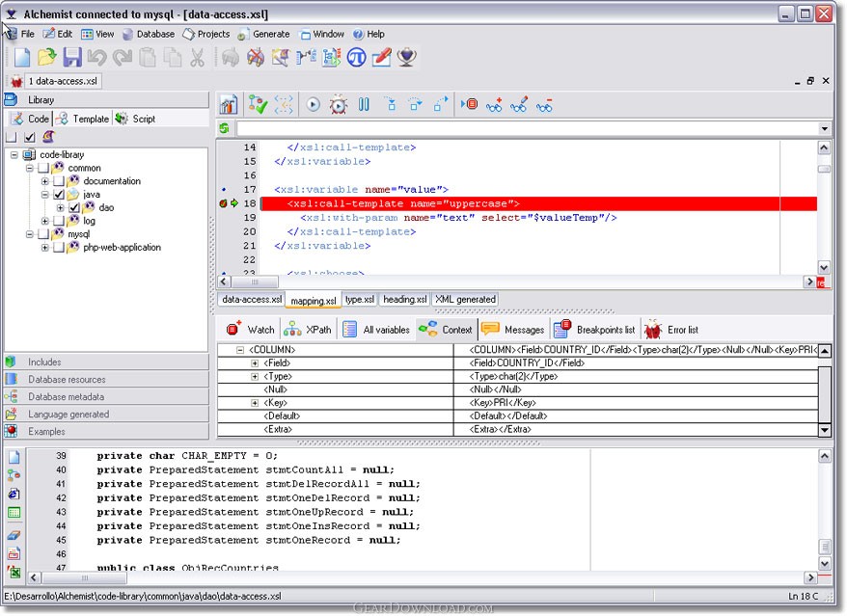Click the green refresh icon beside the combo box

tap(224, 128)
